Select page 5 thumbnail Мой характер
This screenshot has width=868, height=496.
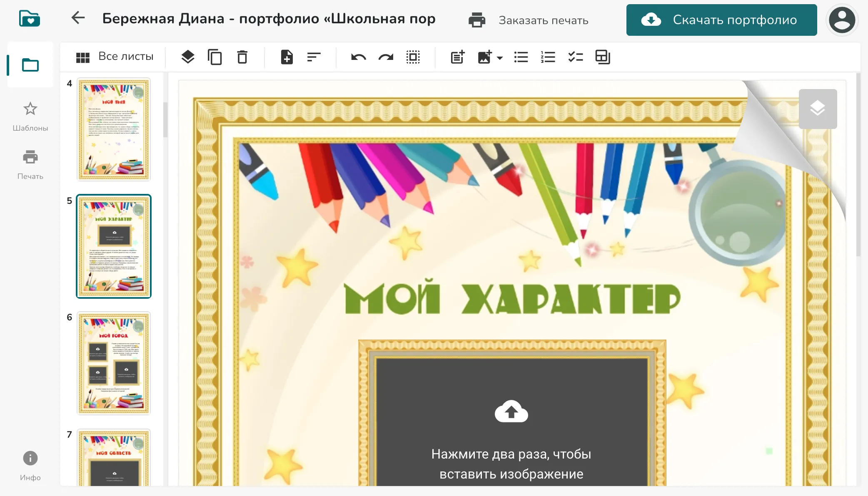[x=114, y=246]
